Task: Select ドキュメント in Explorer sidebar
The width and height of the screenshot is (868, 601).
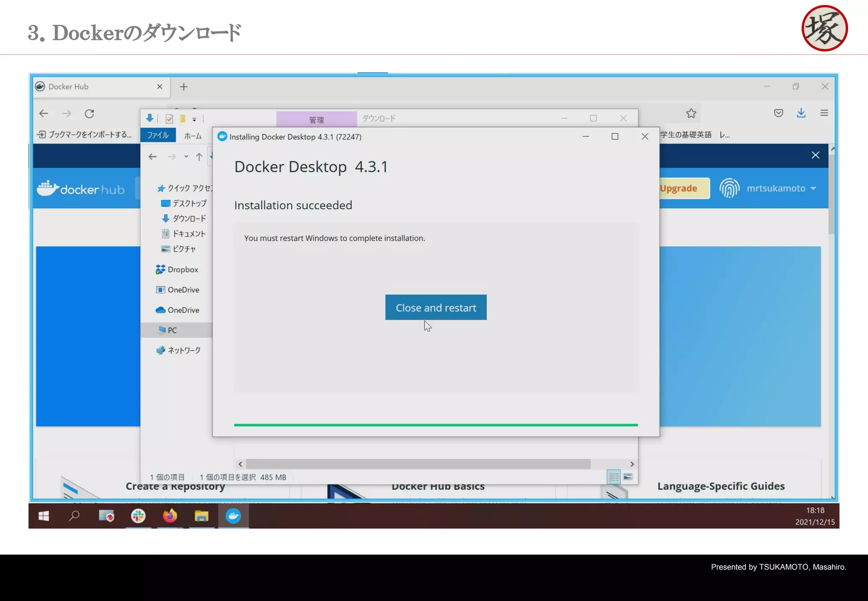Action: 184,234
